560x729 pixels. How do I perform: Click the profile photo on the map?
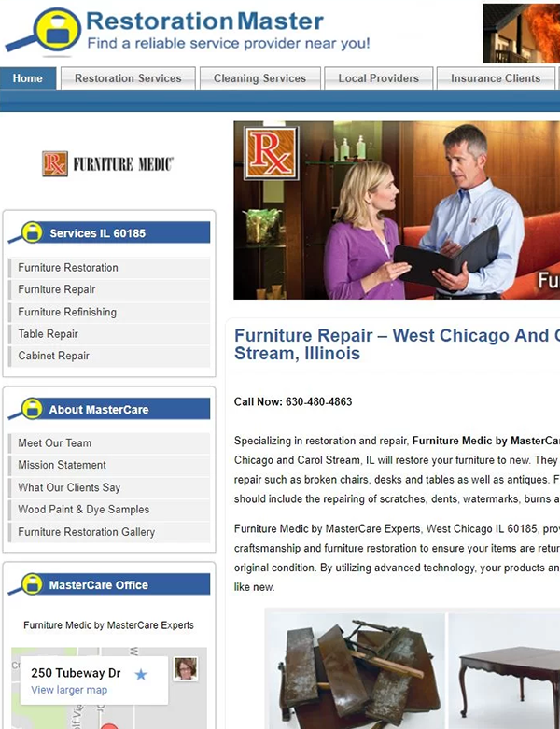click(x=186, y=668)
